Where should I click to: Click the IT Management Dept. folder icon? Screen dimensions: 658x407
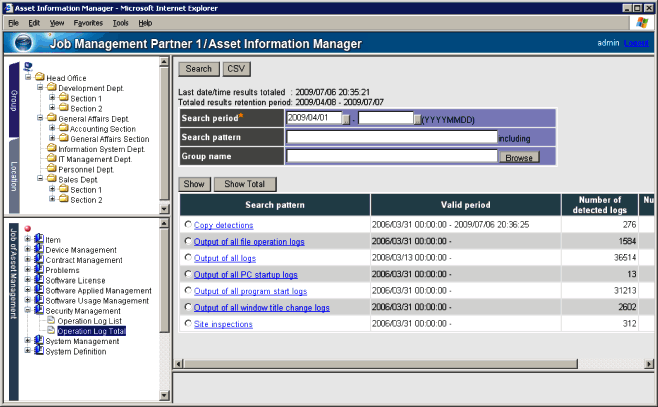point(50,158)
